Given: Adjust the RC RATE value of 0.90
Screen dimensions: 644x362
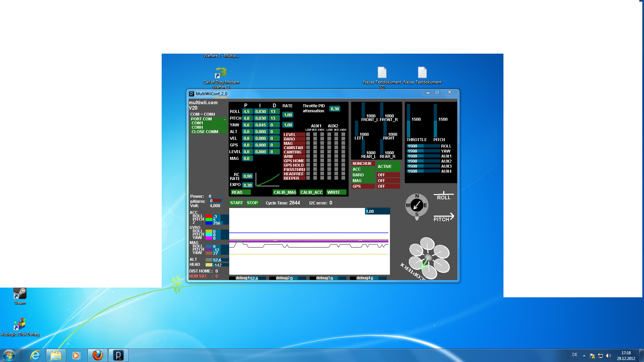Looking at the screenshot, I should click(247, 176).
